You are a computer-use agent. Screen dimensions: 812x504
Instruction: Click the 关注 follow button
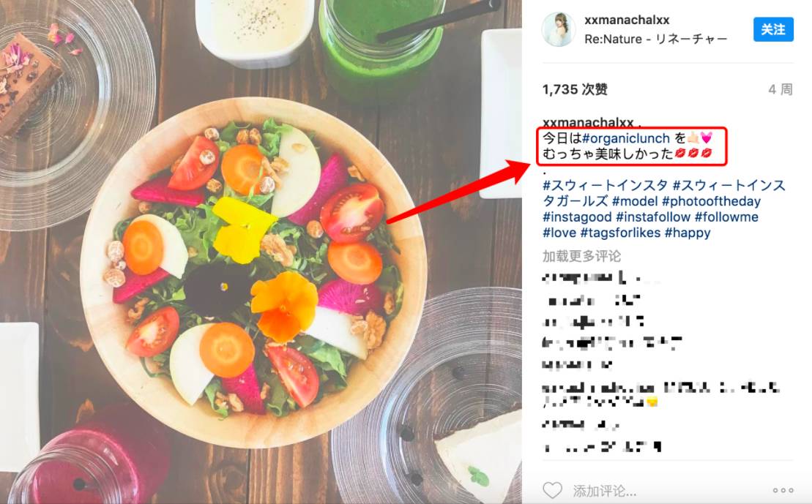click(773, 29)
